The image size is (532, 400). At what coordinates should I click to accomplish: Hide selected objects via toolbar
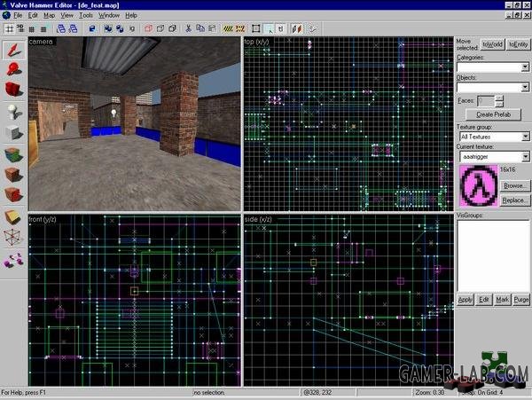point(148,29)
